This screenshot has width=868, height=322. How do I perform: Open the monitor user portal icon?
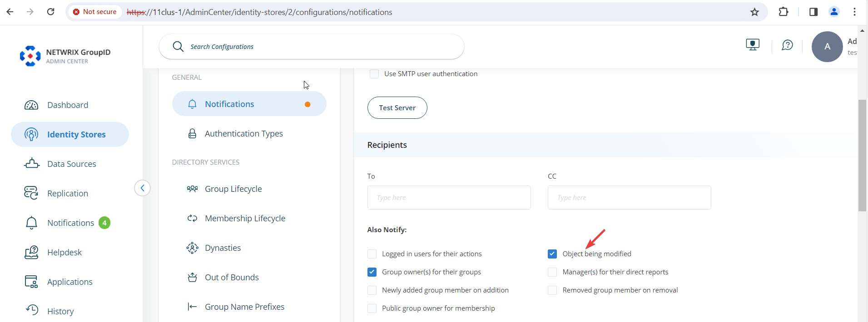point(753,45)
